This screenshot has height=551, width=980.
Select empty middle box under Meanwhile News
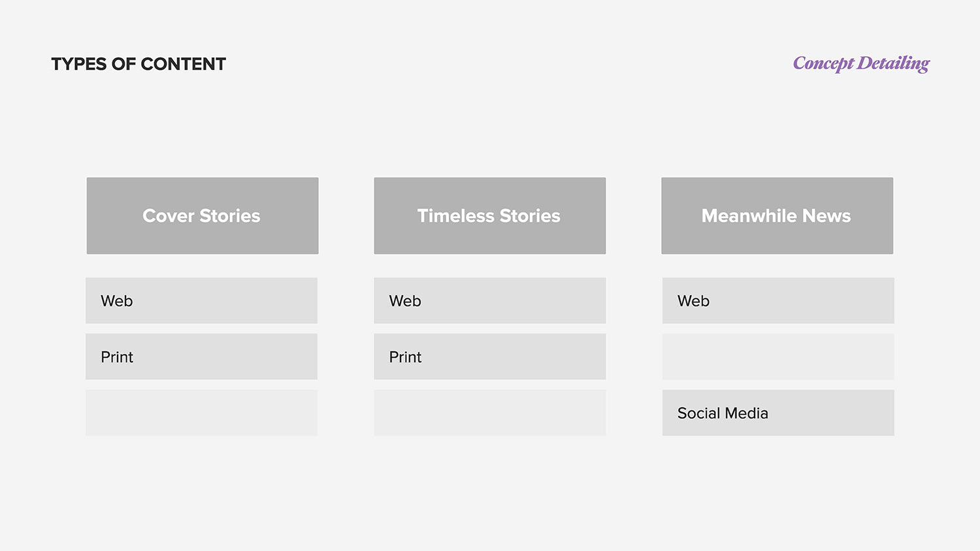tap(778, 357)
